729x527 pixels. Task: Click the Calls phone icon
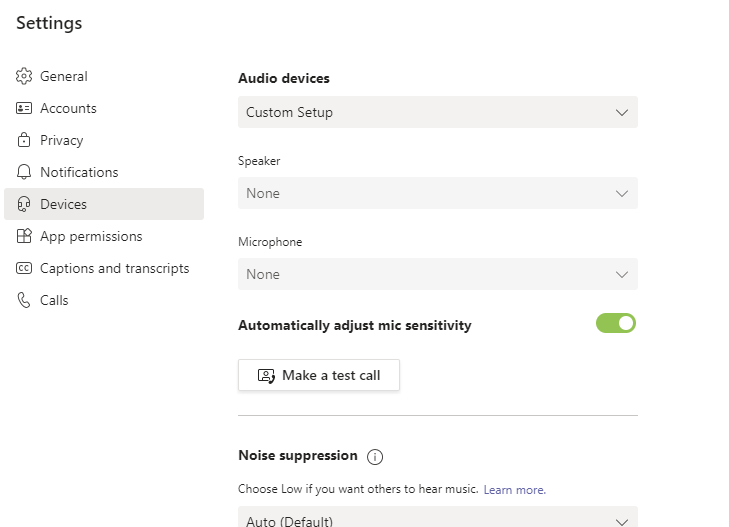pos(24,300)
